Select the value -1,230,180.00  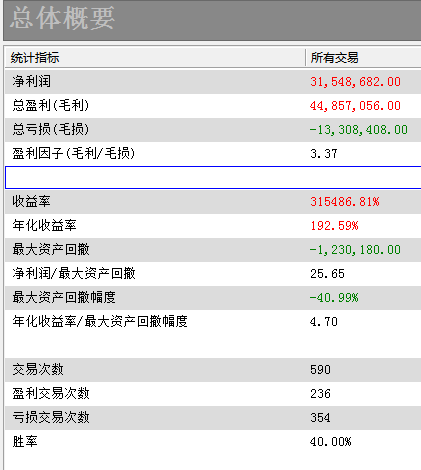point(355,250)
